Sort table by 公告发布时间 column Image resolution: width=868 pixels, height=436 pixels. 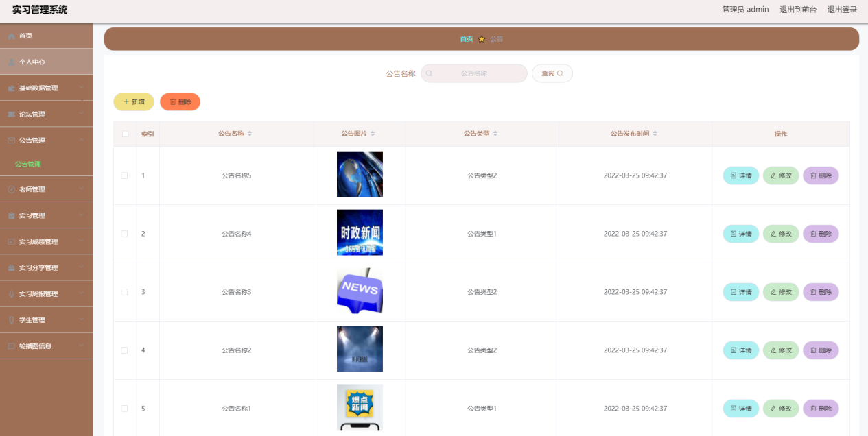tap(635, 134)
